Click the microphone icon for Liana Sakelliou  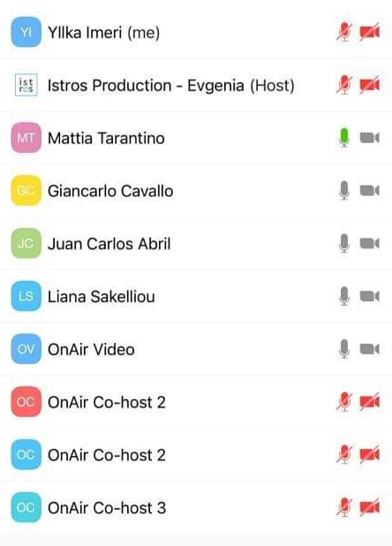click(344, 296)
